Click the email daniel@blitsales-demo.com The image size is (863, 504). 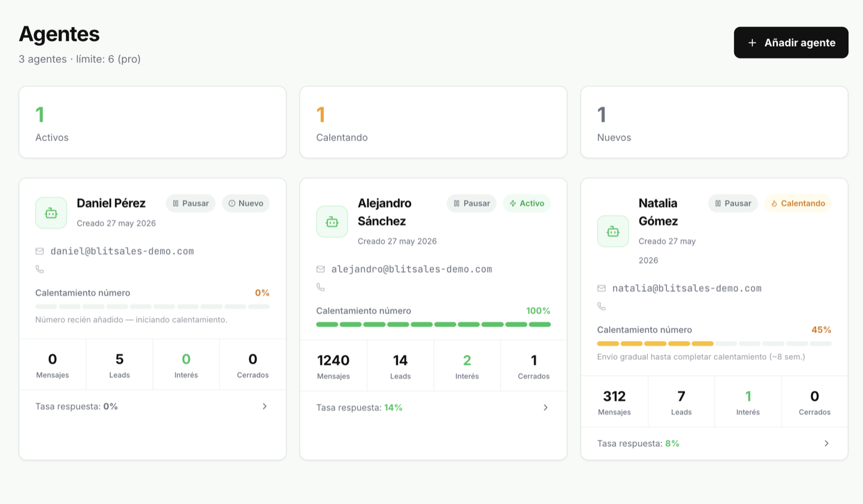pyautogui.click(x=122, y=251)
